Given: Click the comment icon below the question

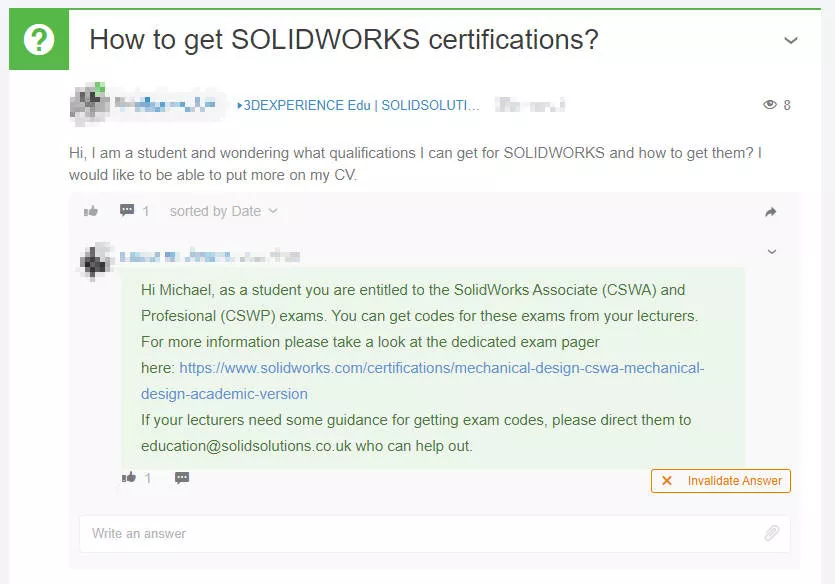Looking at the screenshot, I should pyautogui.click(x=127, y=211).
